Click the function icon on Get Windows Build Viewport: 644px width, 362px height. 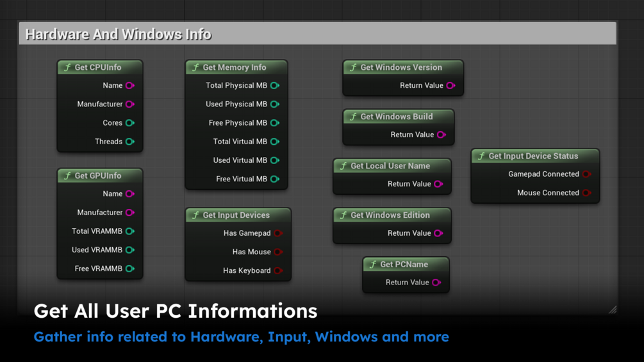click(x=354, y=117)
